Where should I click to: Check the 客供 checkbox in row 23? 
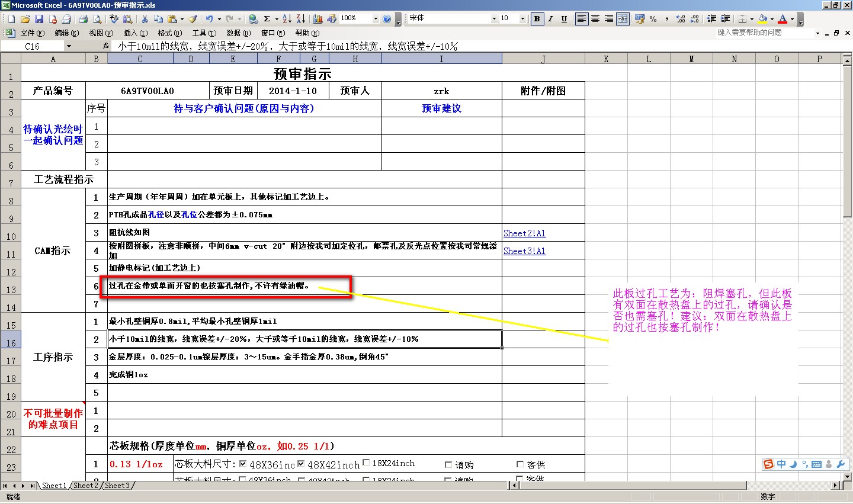(x=520, y=464)
